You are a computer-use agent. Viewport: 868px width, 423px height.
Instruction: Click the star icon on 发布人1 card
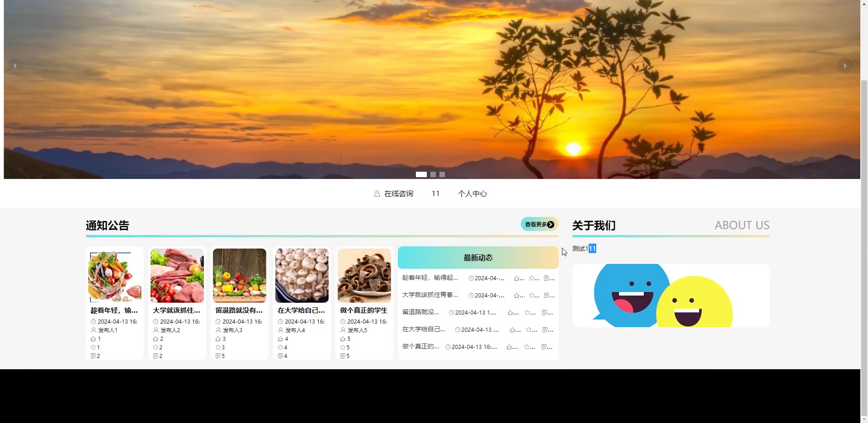point(93,348)
